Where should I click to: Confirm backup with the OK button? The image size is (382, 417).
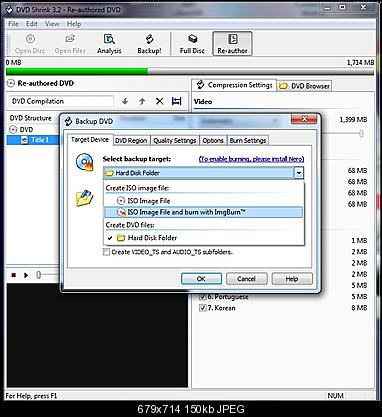point(201,279)
